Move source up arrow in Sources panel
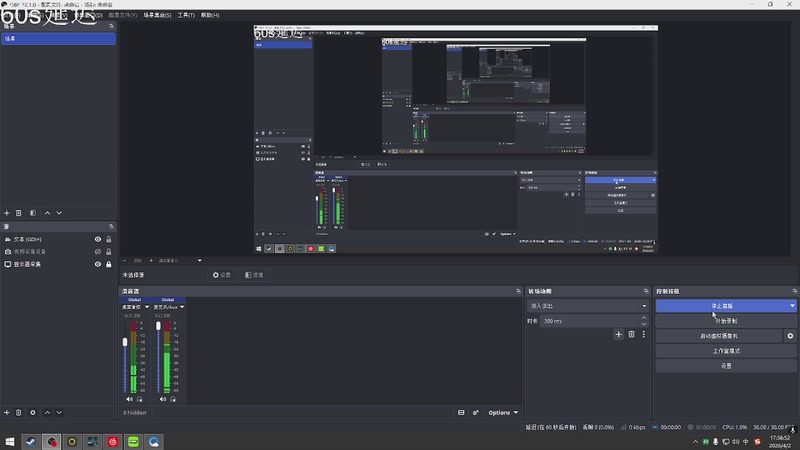Screen dimensions: 800x450 coord(47,412)
